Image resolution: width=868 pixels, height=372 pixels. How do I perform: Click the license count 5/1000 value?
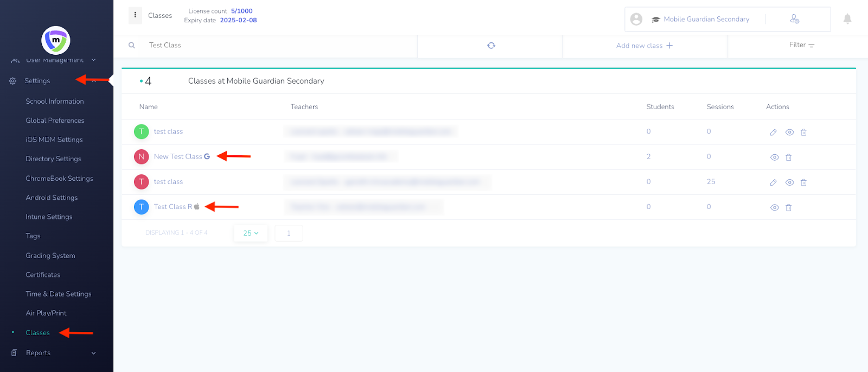tap(242, 11)
